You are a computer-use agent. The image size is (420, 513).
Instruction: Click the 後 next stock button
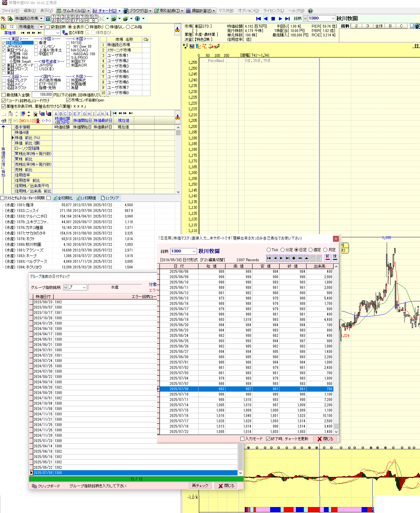coord(335,258)
